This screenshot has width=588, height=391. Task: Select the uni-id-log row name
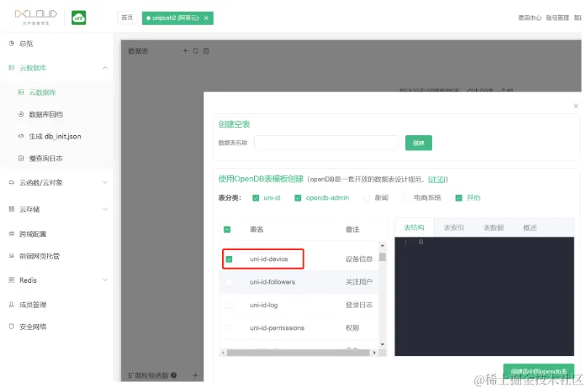click(x=264, y=305)
